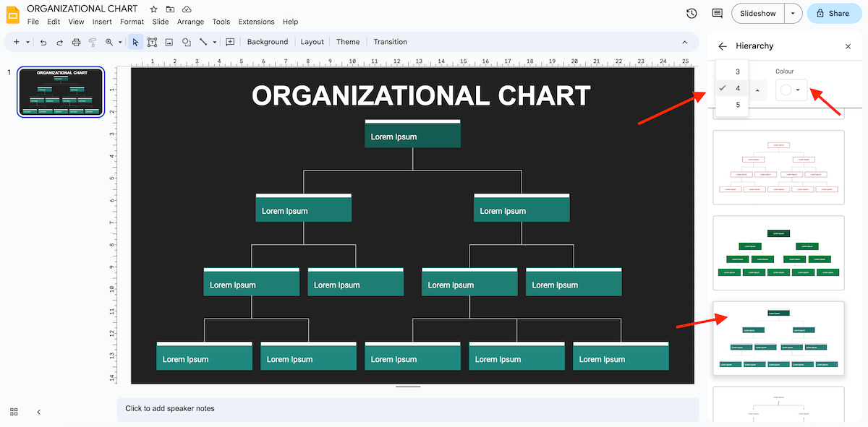This screenshot has width=868, height=427.
Task: Click the Share button
Action: (x=833, y=13)
